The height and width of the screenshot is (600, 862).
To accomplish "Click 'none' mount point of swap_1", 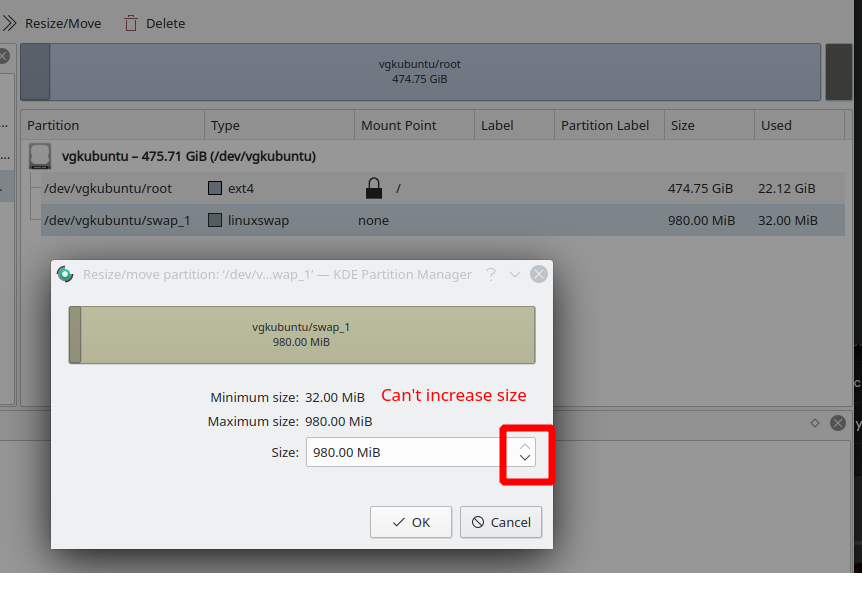I will point(373,221).
